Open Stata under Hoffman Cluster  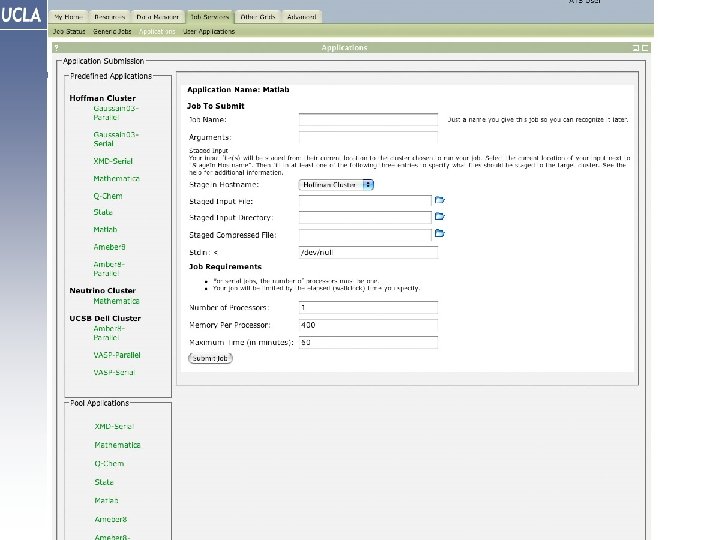click(x=103, y=212)
